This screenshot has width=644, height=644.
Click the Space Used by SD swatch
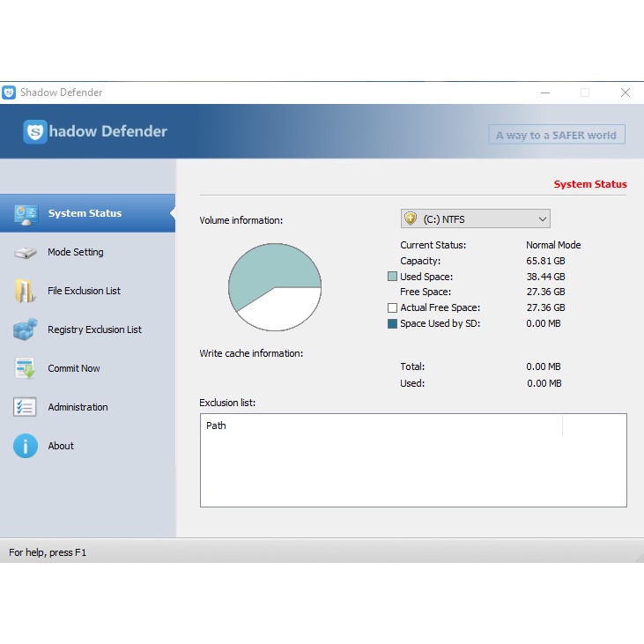tap(392, 324)
